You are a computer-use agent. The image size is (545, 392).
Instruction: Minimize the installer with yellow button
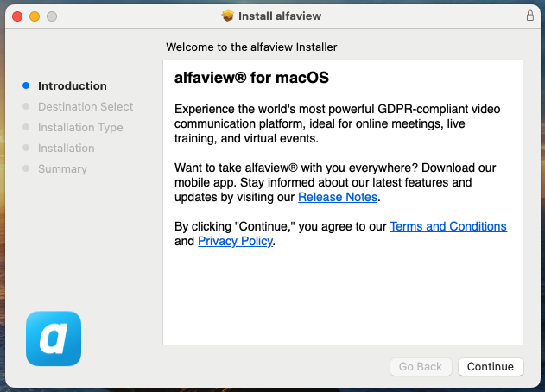(35, 16)
